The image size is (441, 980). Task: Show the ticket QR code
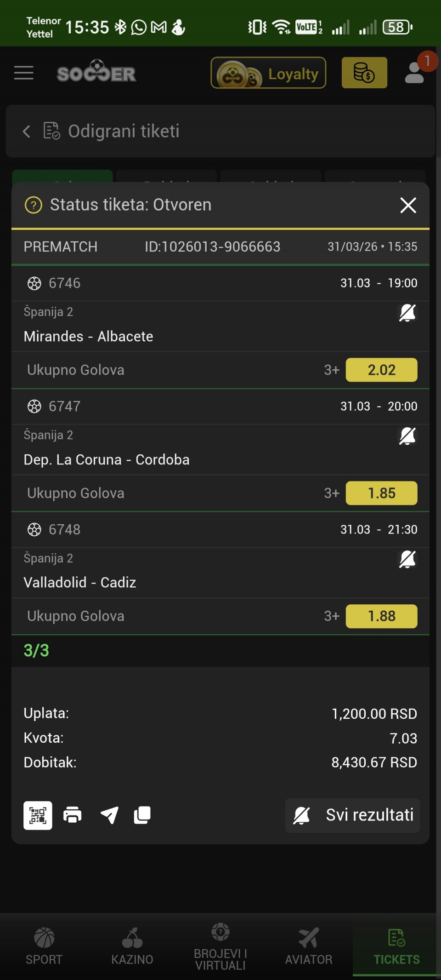point(38,815)
